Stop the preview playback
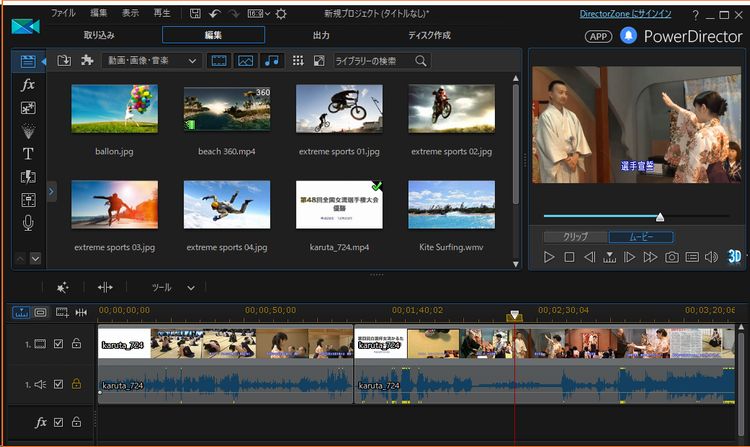Screen dimensions: 750x447 click(569, 257)
